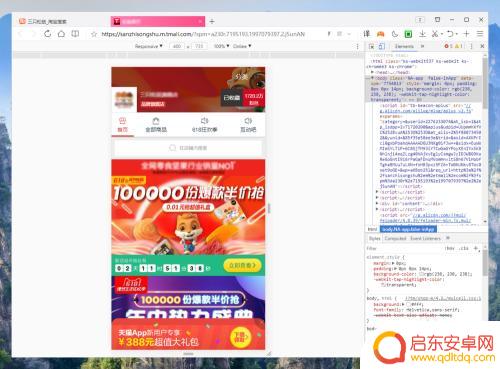Click the viewport width input field

coord(177,46)
